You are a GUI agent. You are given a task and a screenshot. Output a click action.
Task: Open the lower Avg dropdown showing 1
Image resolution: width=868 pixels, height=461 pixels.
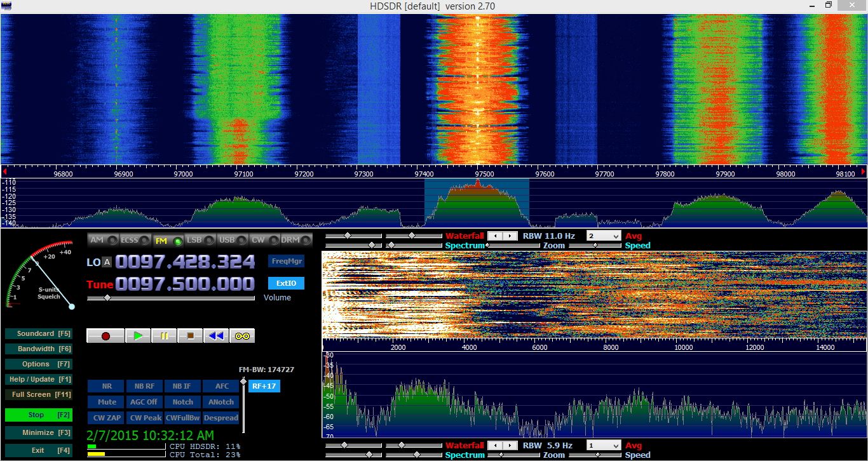[x=603, y=446]
